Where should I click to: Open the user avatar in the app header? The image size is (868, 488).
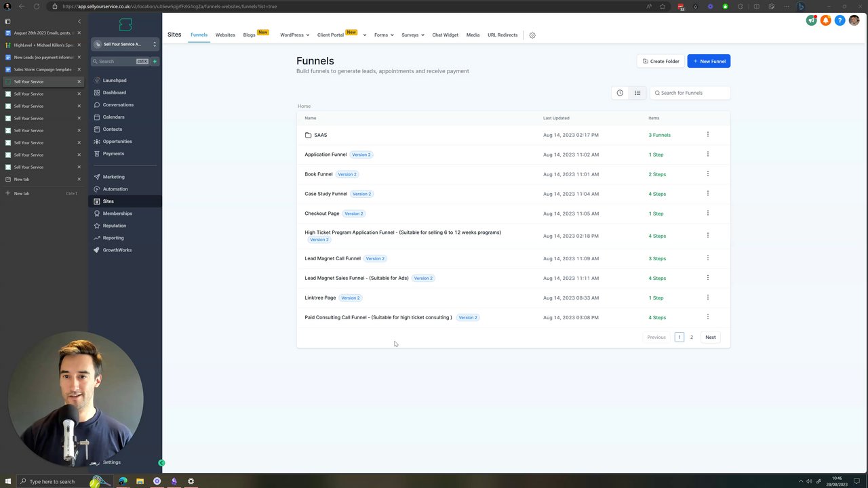(x=854, y=20)
